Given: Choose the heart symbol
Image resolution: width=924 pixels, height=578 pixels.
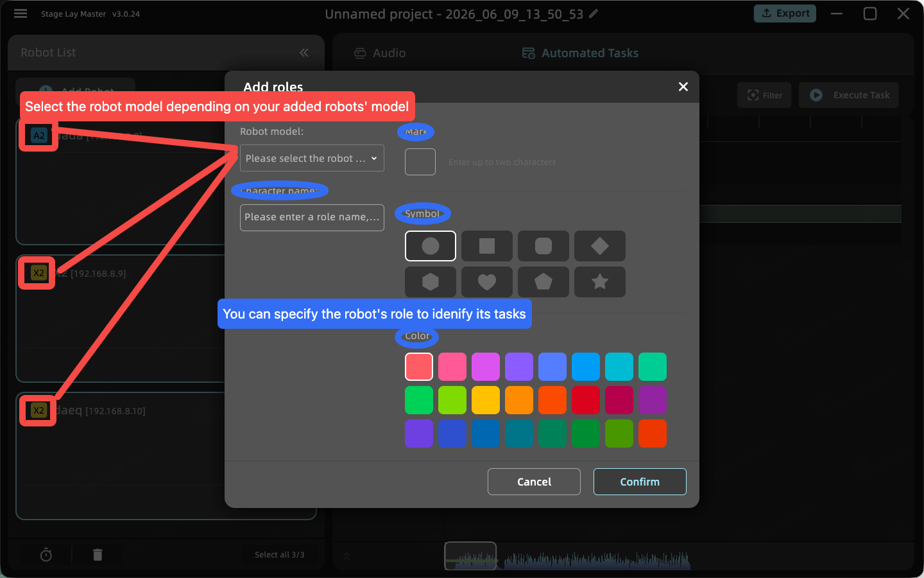Looking at the screenshot, I should coord(487,282).
